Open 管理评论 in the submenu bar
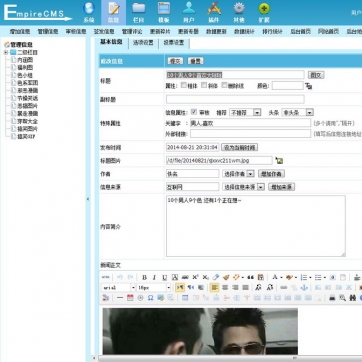The height and width of the screenshot is (362, 362). (132, 32)
